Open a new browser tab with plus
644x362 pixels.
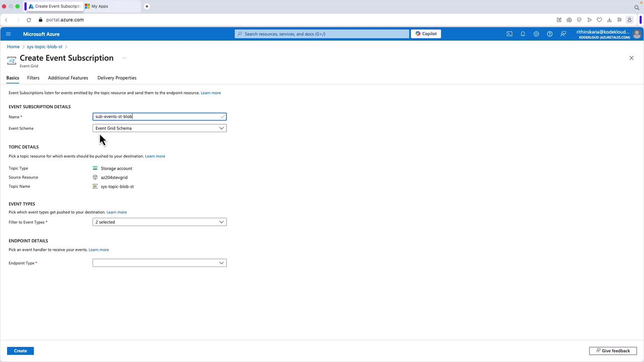pyautogui.click(x=147, y=7)
